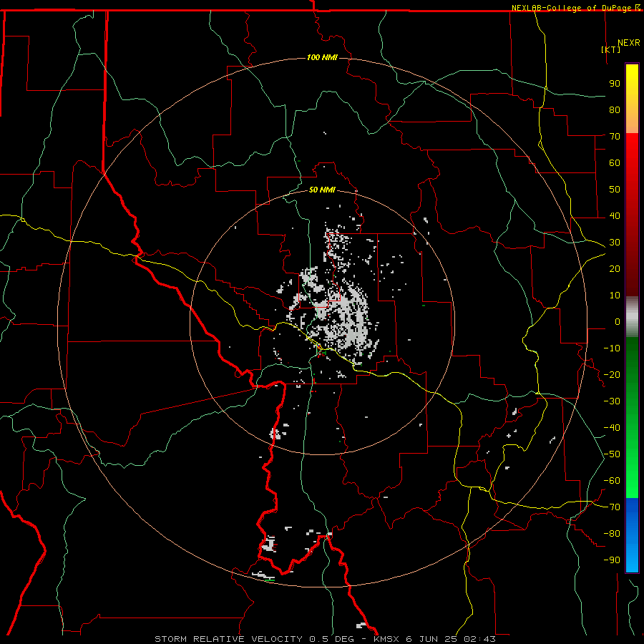Select the -60 value on velocity scale
Viewport: 644px width, 644px height.
coord(612,481)
